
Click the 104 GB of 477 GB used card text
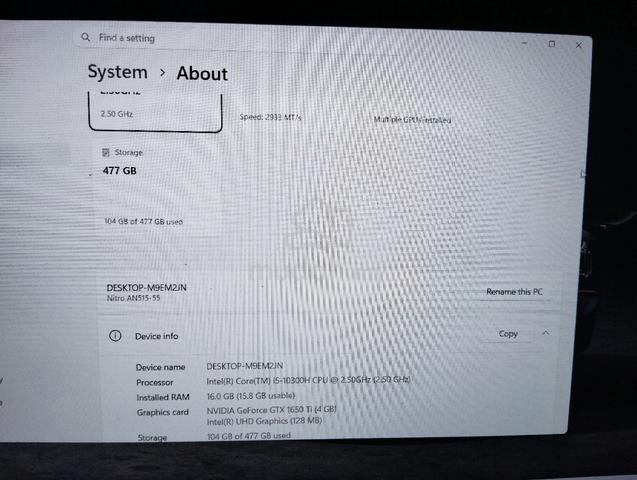coord(143,221)
